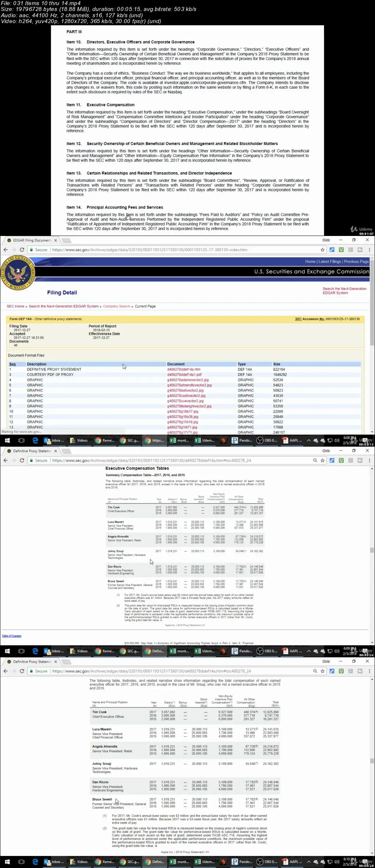Viewport: 375px width, 868px height.
Task: Open a new tab beside the EDGAR Filing Documents tab
Action: pos(66,240)
